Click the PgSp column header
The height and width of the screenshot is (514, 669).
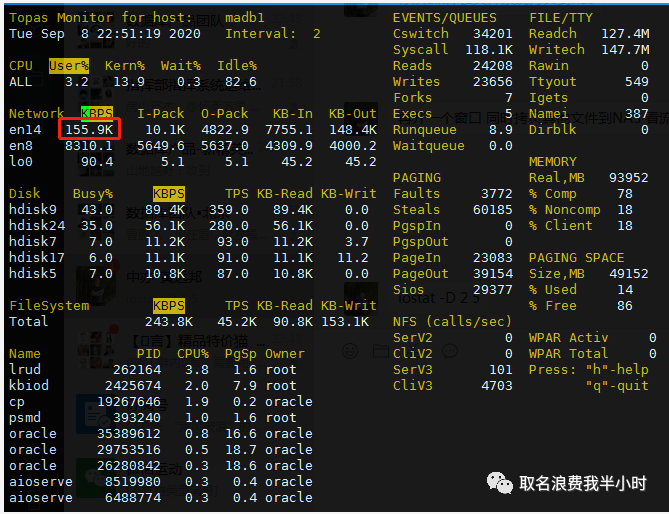[x=241, y=354]
